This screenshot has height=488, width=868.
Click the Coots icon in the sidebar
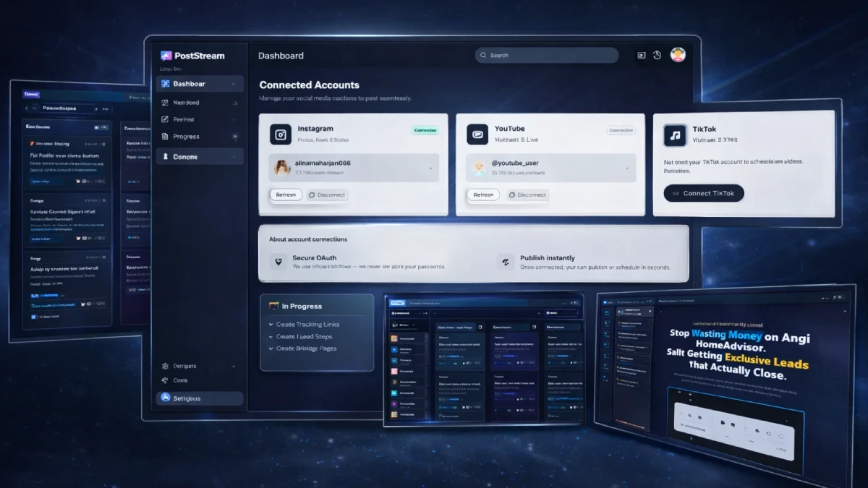pos(166,380)
